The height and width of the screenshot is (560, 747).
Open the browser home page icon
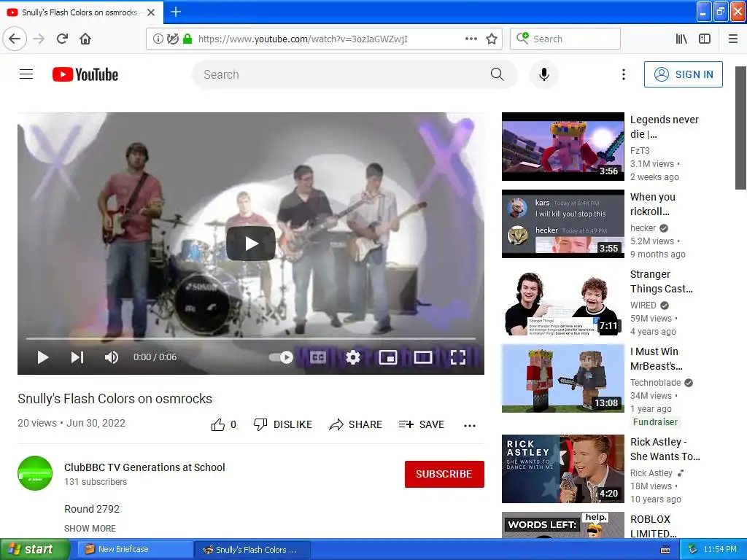click(85, 39)
